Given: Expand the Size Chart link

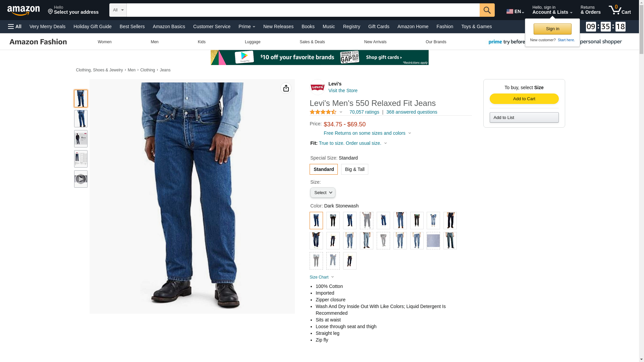Looking at the screenshot, I should pyautogui.click(x=322, y=277).
